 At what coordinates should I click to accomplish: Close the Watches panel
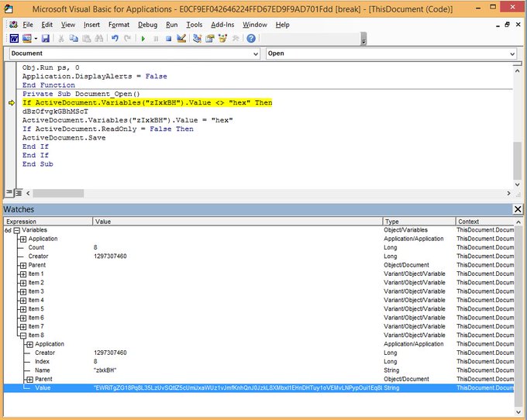click(x=518, y=209)
